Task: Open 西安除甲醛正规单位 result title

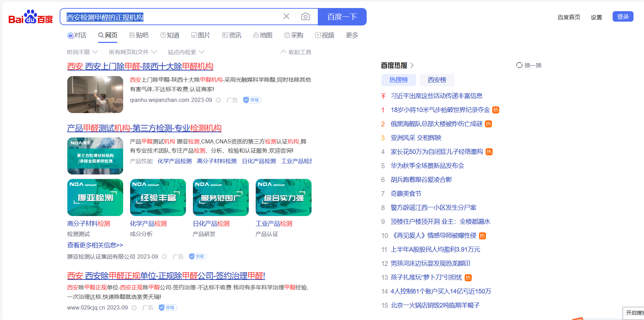Action: pyautogui.click(x=166, y=276)
